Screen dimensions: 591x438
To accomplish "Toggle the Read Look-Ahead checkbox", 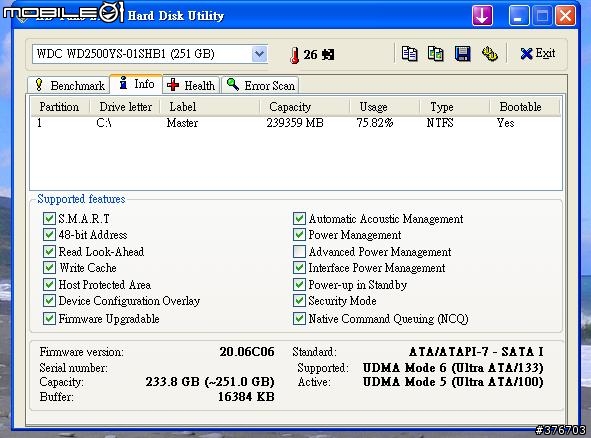I will coord(49,251).
